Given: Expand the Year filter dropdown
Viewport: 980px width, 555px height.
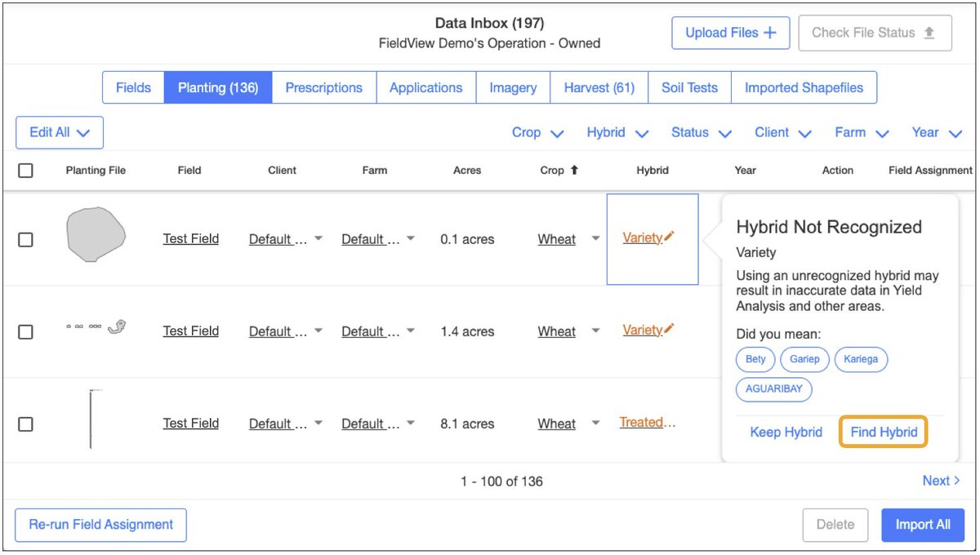Looking at the screenshot, I should (x=938, y=132).
